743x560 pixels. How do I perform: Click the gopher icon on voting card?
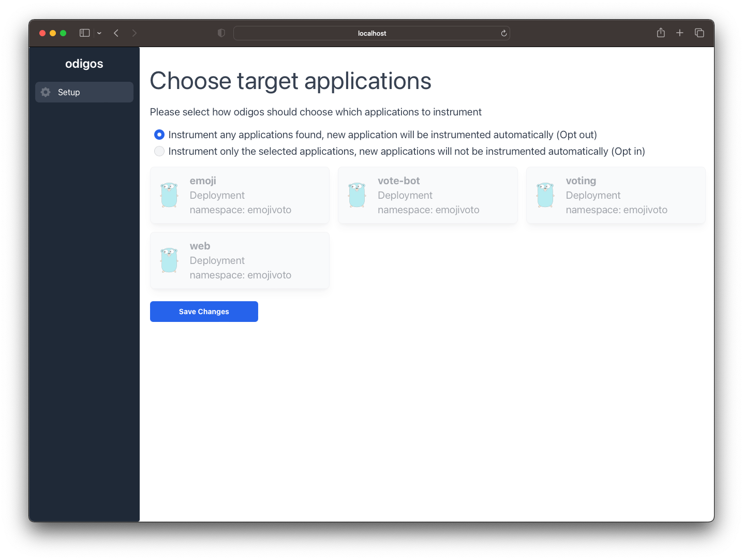545,195
